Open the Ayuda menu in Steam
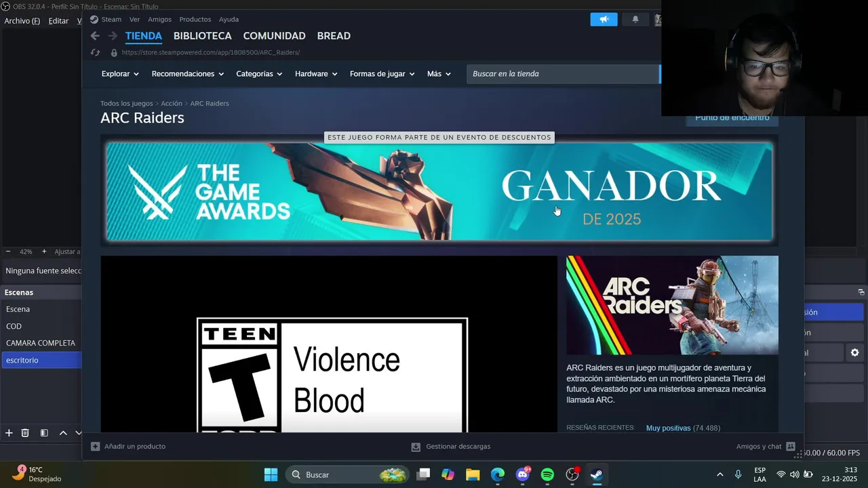 (x=229, y=20)
